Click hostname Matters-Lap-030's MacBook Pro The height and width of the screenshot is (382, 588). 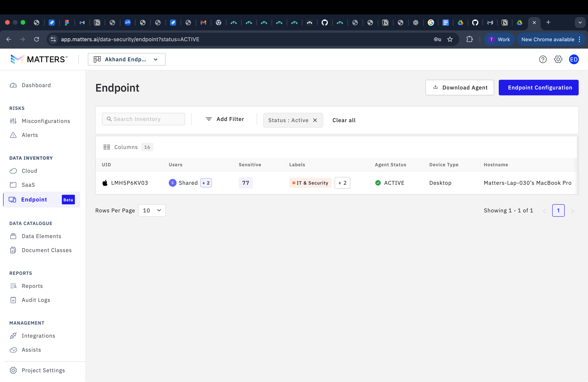(528, 183)
